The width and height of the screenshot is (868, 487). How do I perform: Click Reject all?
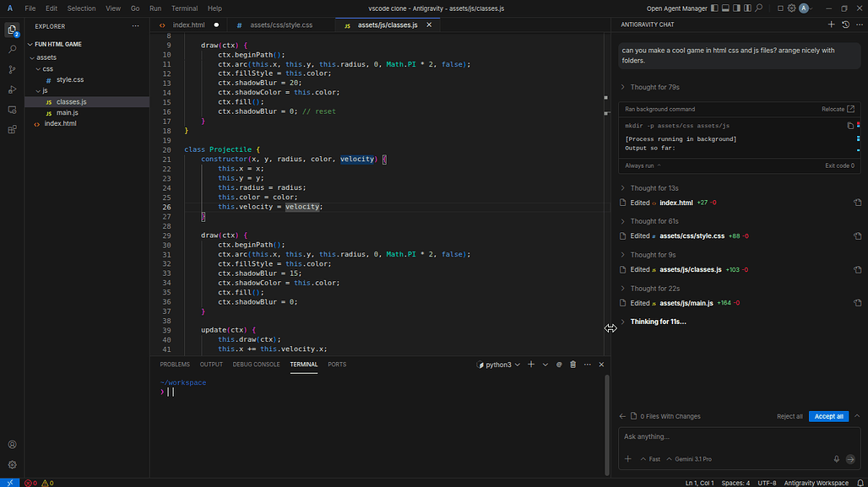pos(789,416)
